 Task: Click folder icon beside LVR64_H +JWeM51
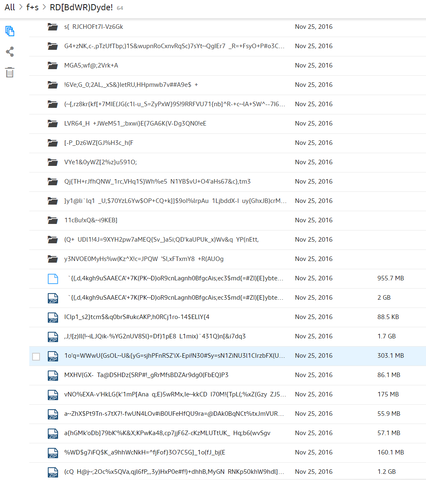pyautogui.click(x=53, y=123)
